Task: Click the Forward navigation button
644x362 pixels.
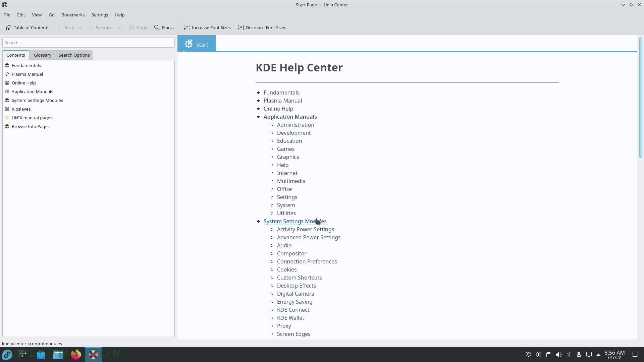Action: 101,27
